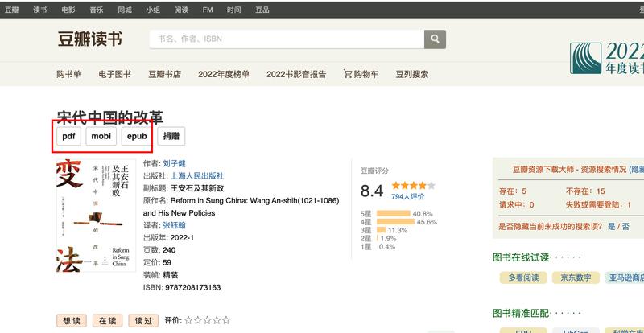Go to 购书单 tab
Screen dimensions: 644x333
69,74
